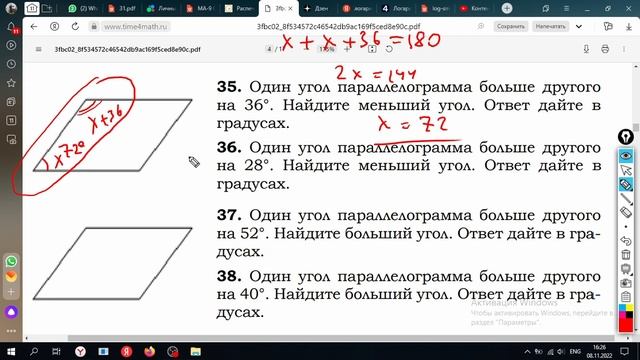This screenshot has height=360, width=640.
Task: Open Yandex Mail icon in sidebar
Action: (11, 276)
